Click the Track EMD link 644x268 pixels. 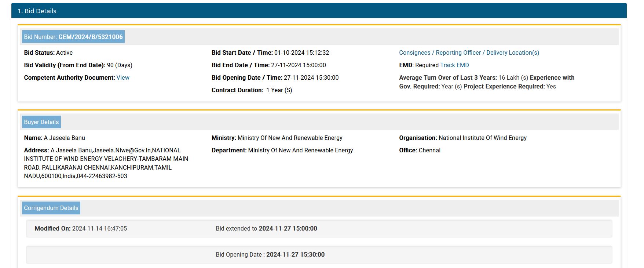pos(454,65)
